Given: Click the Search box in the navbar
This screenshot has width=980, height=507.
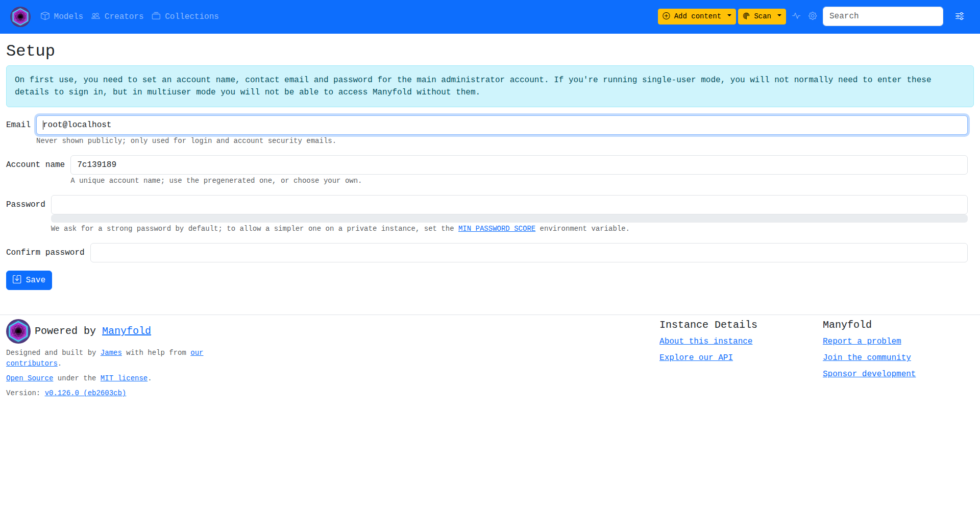Looking at the screenshot, I should click(883, 16).
